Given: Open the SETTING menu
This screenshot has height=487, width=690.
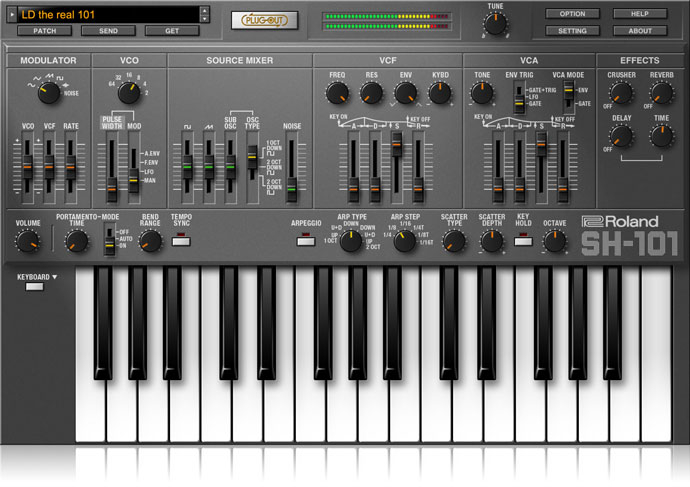Looking at the screenshot, I should 573,30.
